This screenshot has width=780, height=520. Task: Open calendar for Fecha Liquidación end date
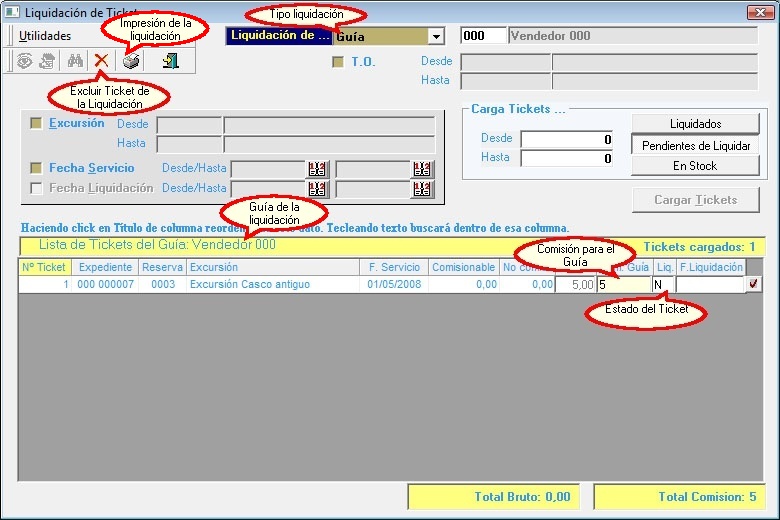click(423, 189)
